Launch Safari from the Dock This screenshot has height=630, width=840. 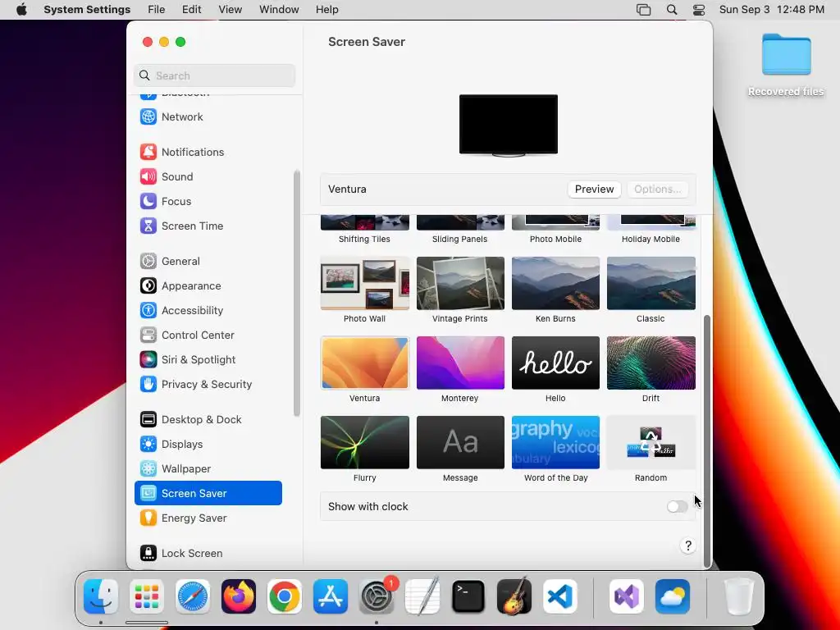point(192,596)
